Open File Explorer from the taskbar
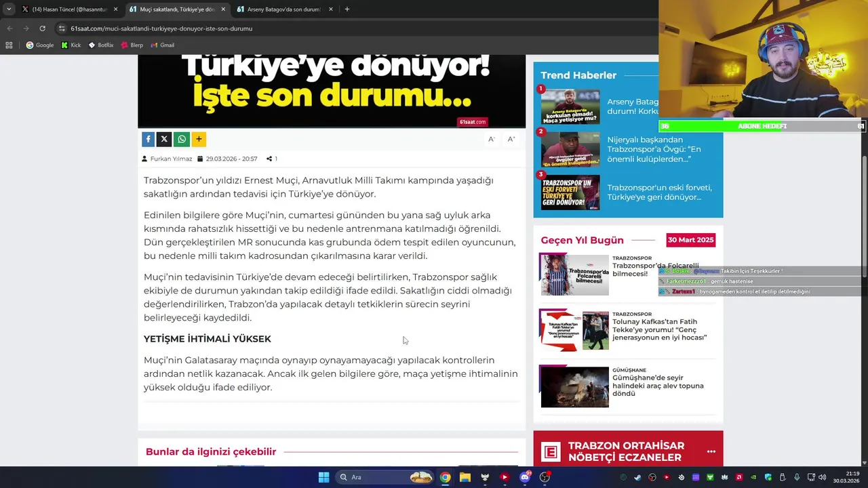The width and height of the screenshot is (868, 488). tap(465, 477)
